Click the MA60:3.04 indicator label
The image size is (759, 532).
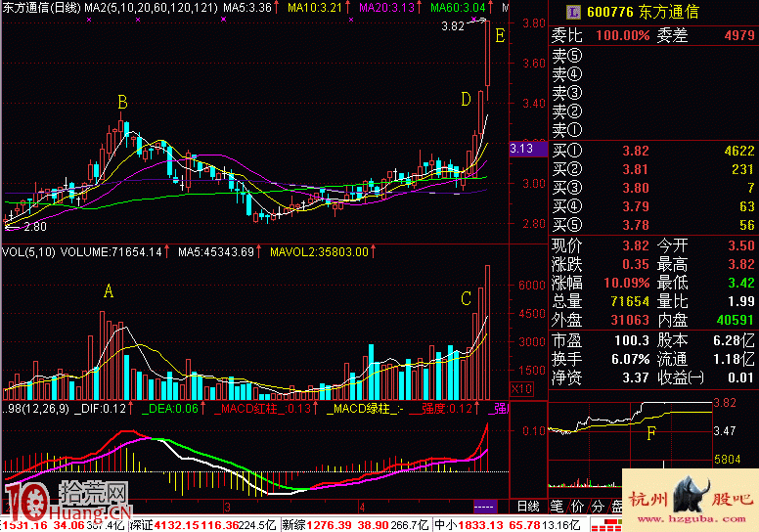tap(458, 7)
